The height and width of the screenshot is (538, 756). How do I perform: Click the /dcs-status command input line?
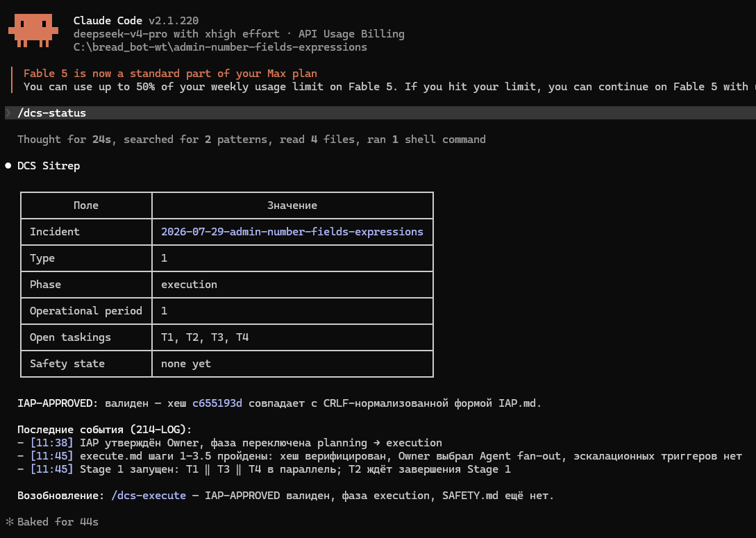(x=380, y=112)
